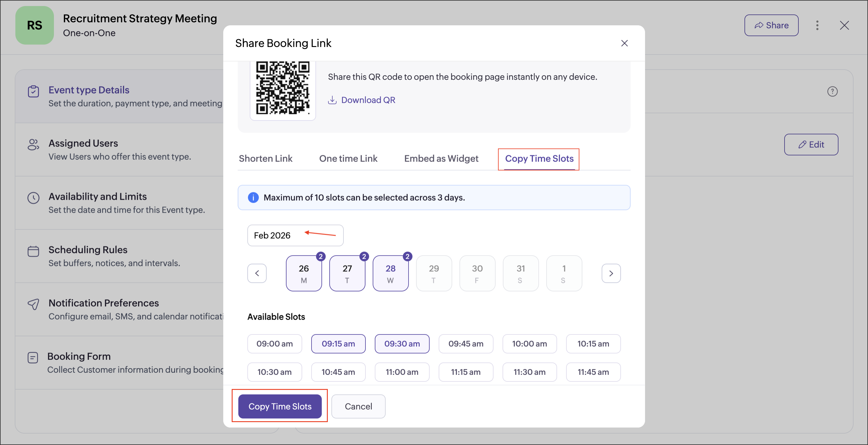
Task: Advance to next week of dates
Action: [611, 273]
